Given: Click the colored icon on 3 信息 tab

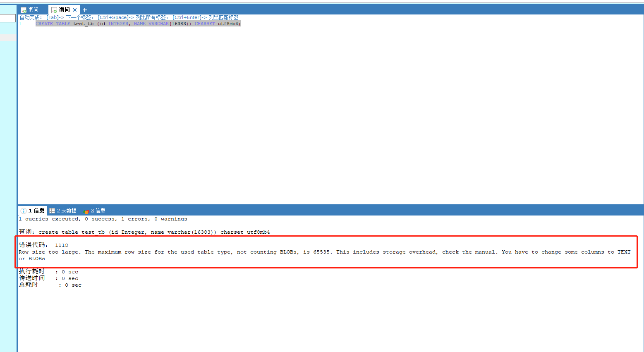Looking at the screenshot, I should click(86, 211).
